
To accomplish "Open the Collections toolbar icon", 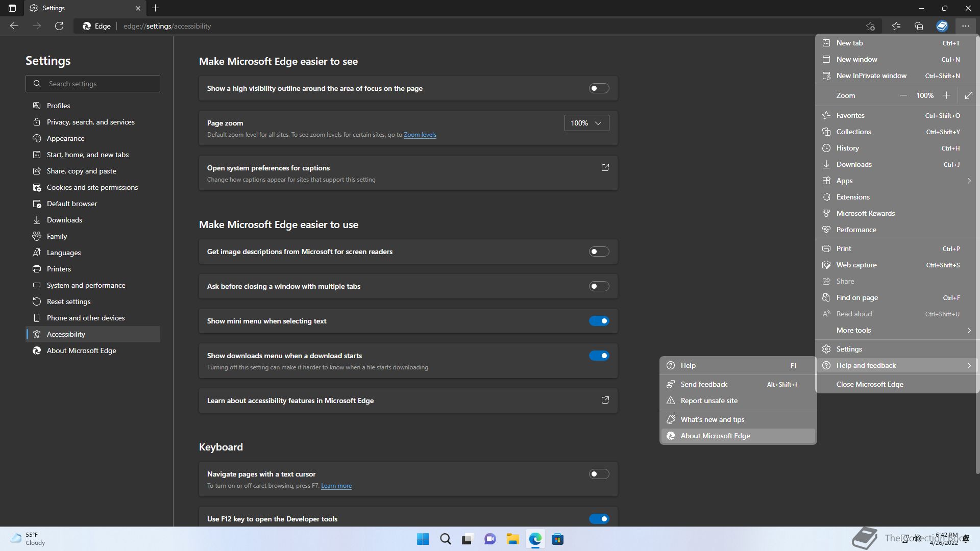I will 919,26.
